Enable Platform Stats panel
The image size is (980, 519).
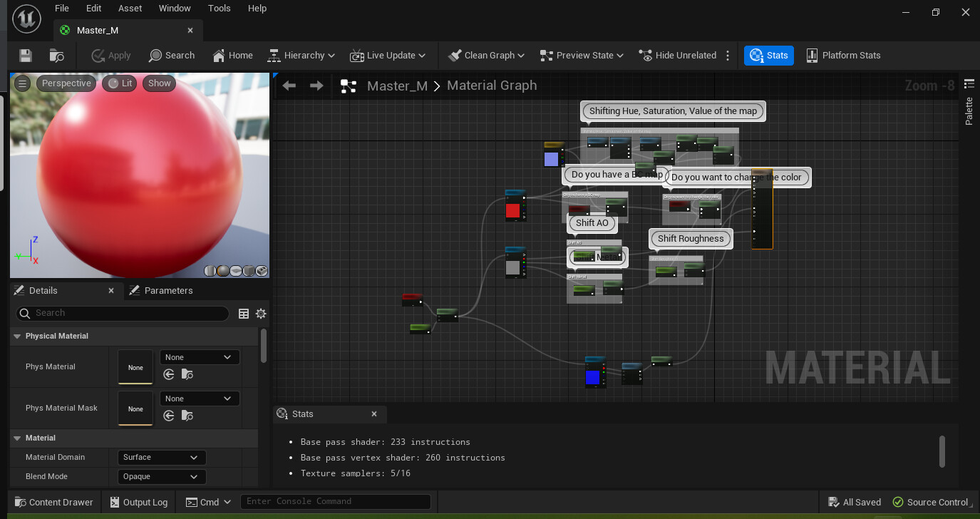pyautogui.click(x=843, y=56)
